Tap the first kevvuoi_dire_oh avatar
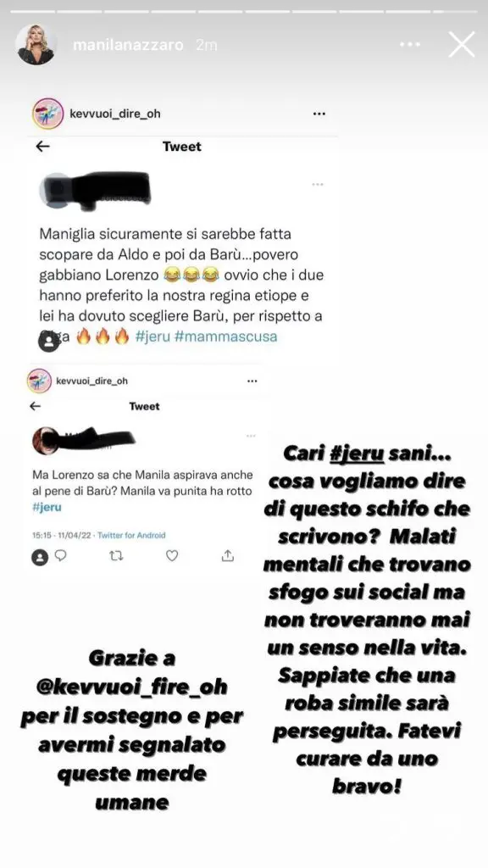 coord(47,114)
